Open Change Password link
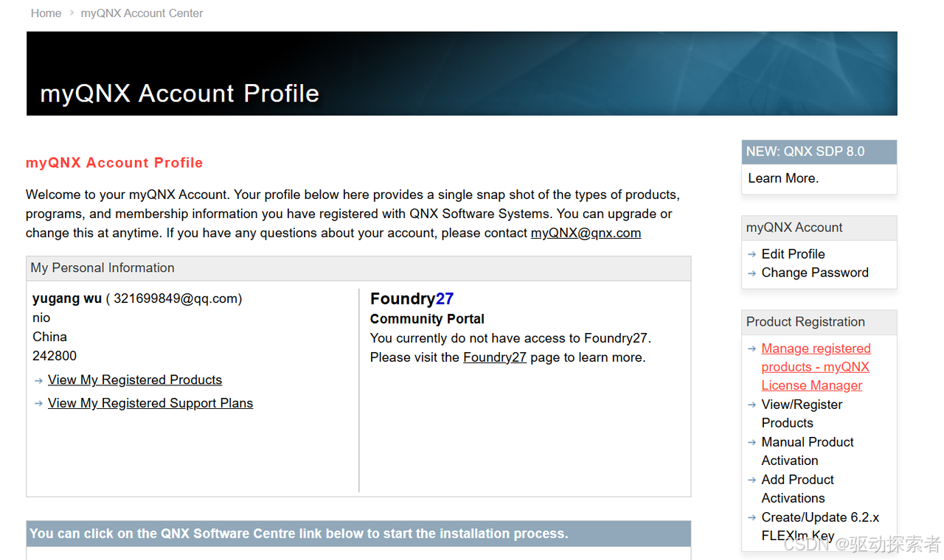944x560 pixels. click(x=815, y=273)
